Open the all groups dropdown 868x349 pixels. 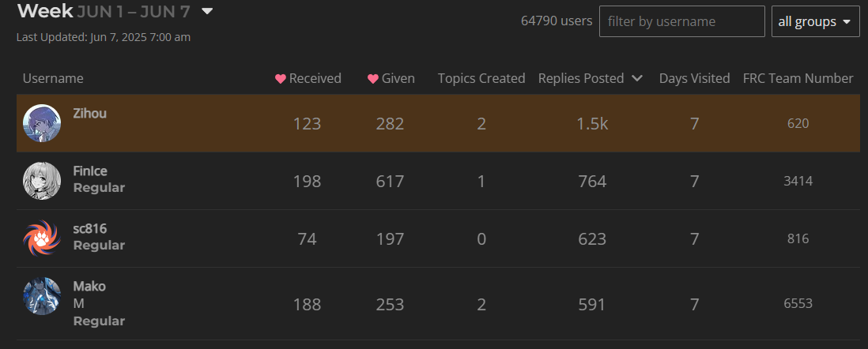coord(815,21)
